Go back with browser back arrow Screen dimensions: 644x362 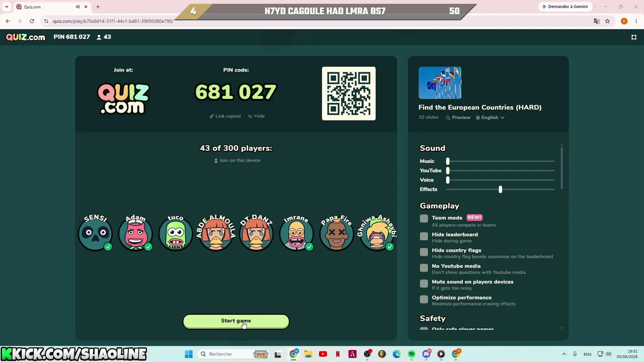click(x=8, y=21)
